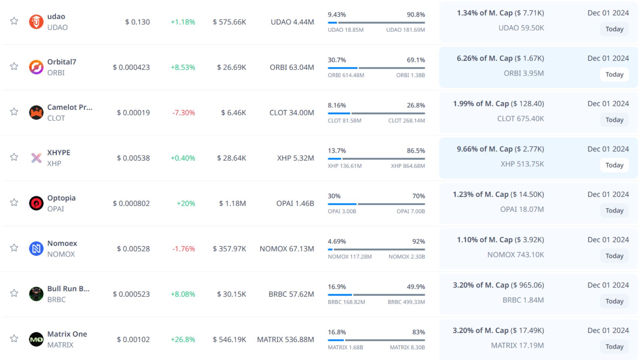Add Matrix One to favorites star
Screen dimensions: 644x362
click(14, 339)
